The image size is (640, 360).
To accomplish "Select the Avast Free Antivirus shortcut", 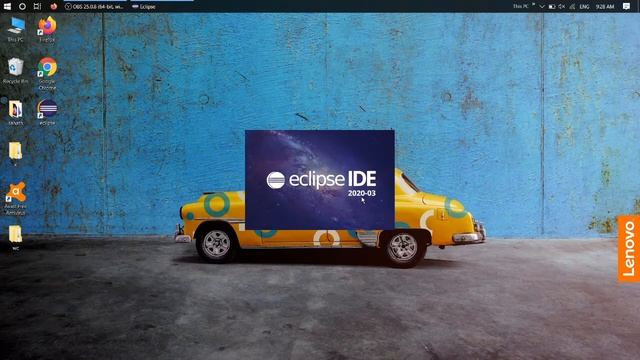I will point(16,198).
